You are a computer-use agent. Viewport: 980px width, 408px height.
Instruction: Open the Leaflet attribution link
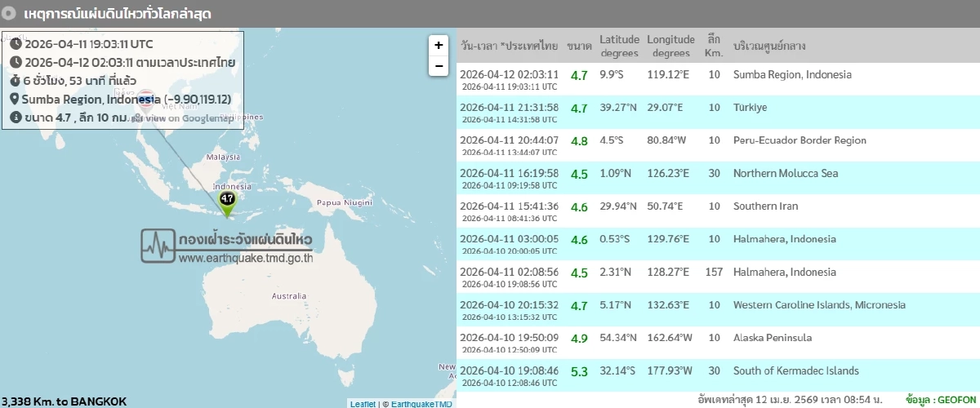point(363,404)
